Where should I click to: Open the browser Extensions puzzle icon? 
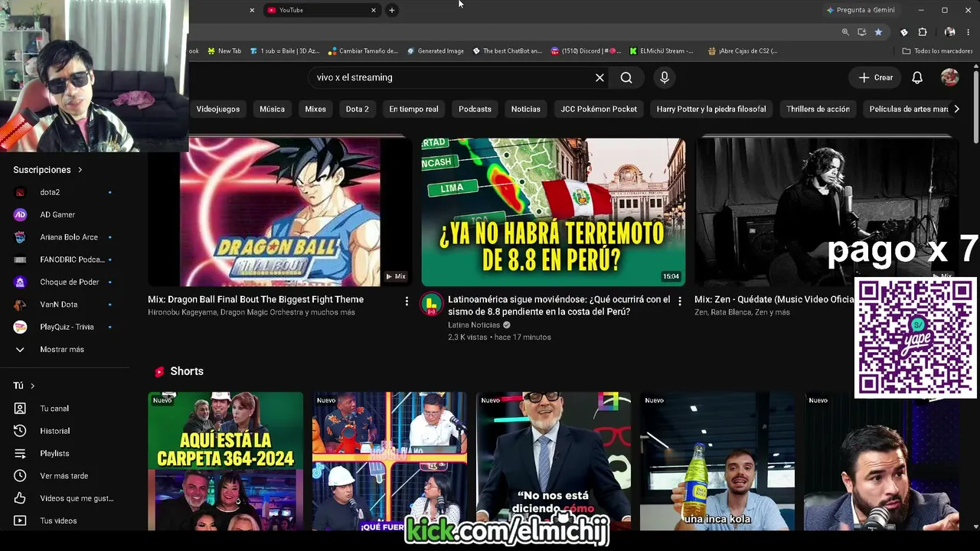point(923,32)
